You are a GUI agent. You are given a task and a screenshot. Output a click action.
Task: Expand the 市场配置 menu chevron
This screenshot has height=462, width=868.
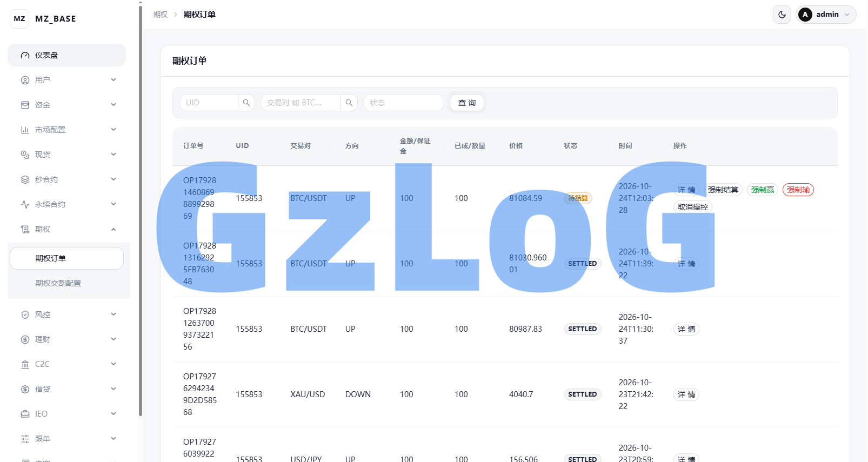tap(113, 130)
